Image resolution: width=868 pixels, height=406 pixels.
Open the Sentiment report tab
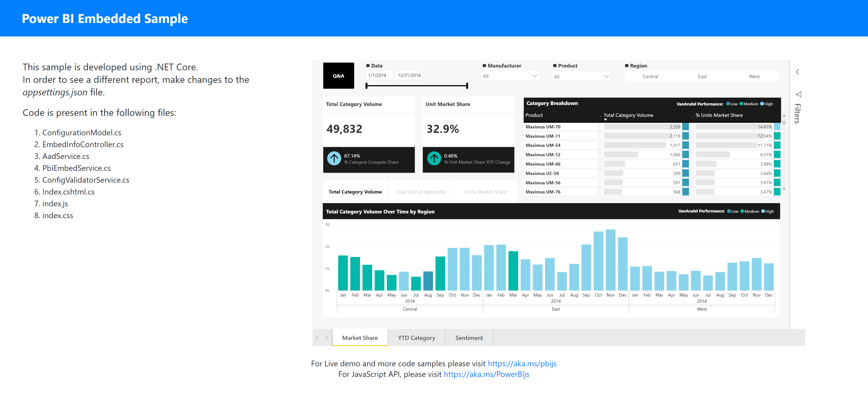469,337
